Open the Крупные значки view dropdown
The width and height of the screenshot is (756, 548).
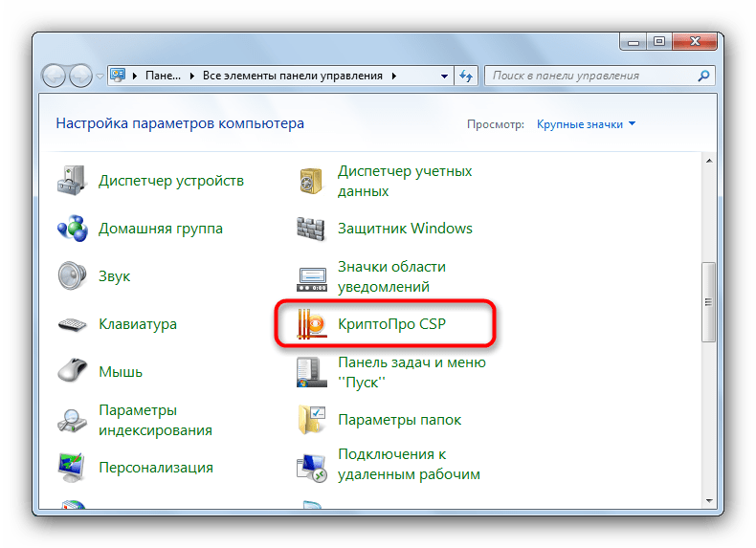[587, 124]
